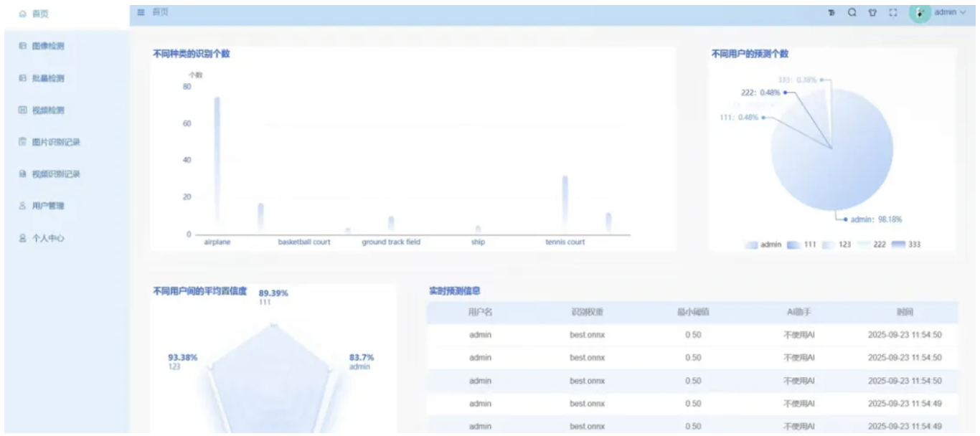Viewport: 980px width, 436px height.
Task: Click the 首页 breadcrumb in header
Action: (x=160, y=12)
